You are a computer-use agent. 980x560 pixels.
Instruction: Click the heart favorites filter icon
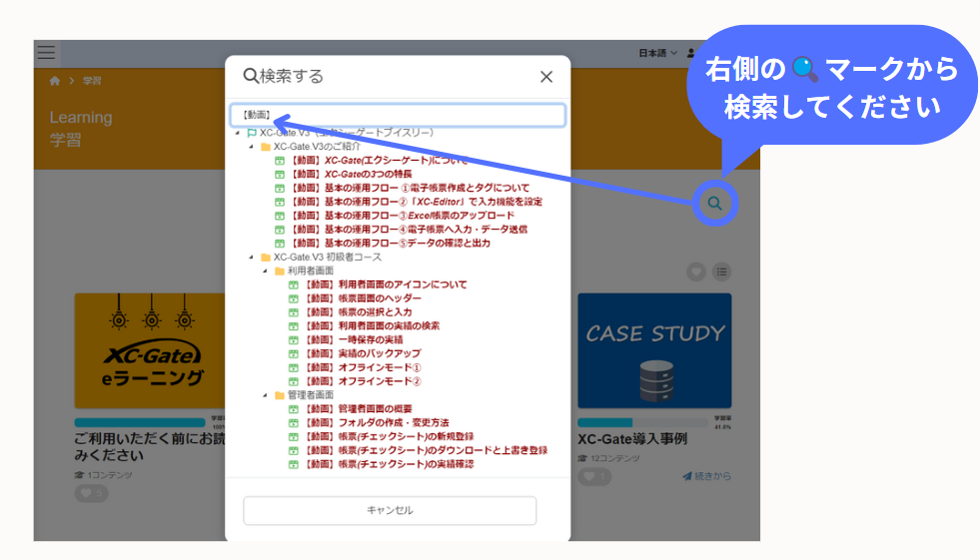[x=696, y=272]
